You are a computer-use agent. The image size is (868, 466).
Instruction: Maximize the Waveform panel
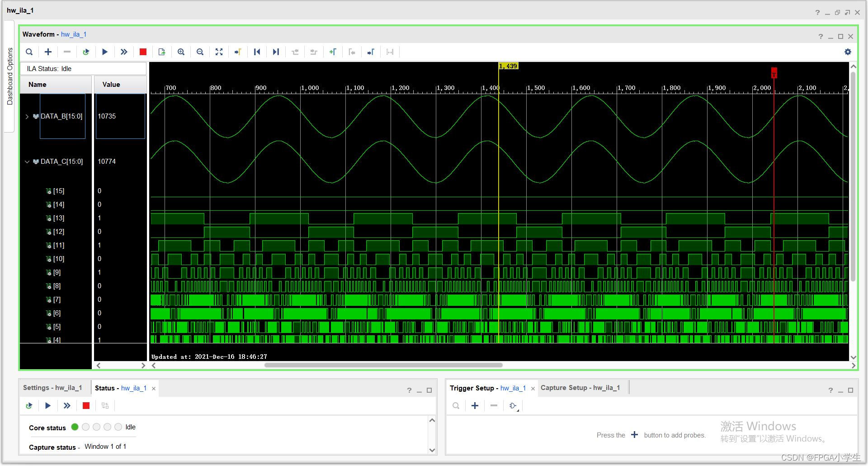pos(840,37)
